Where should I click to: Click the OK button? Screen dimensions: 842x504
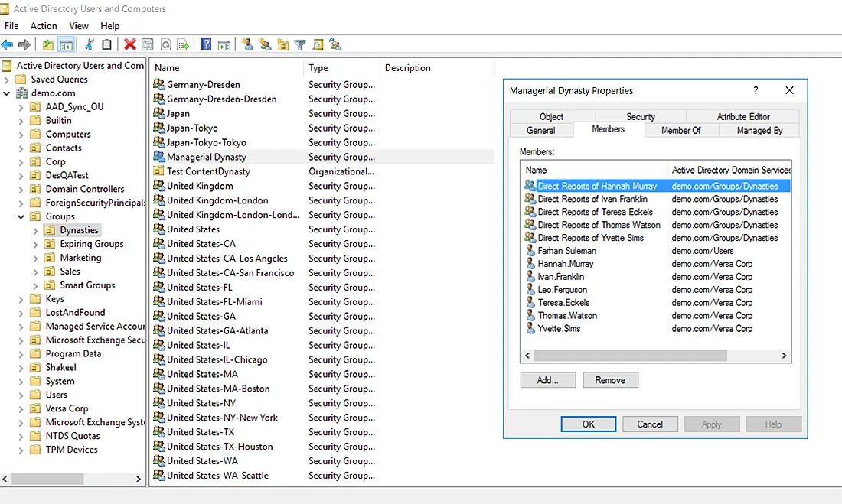589,424
